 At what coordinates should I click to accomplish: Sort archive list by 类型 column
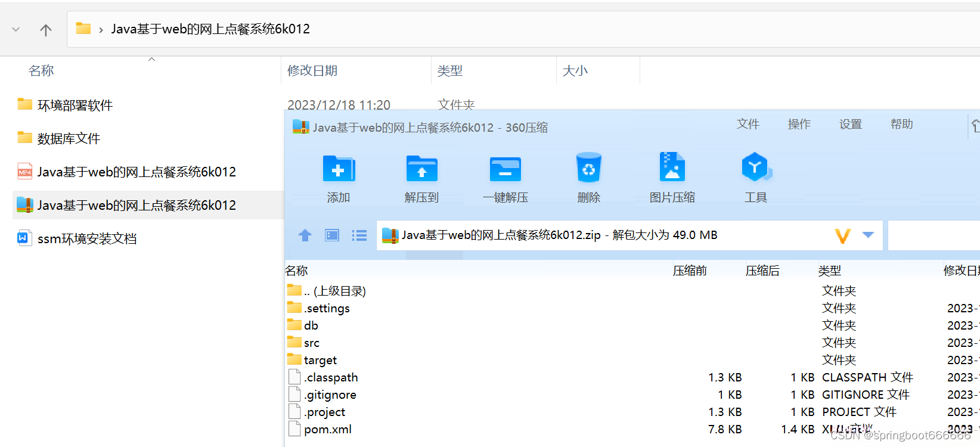coord(829,271)
